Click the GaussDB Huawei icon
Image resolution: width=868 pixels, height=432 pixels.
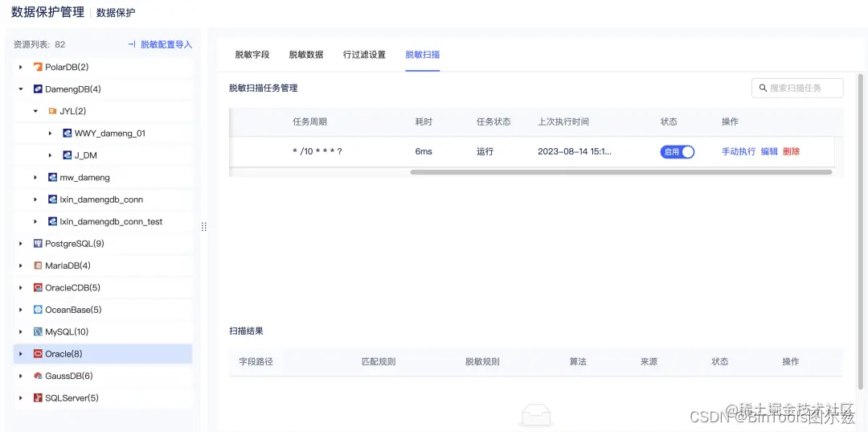38,376
